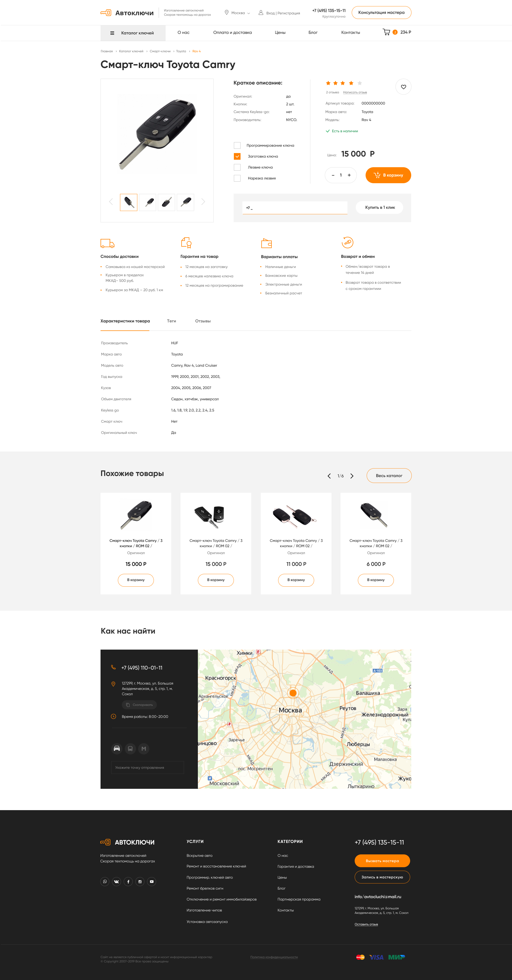This screenshot has height=980, width=512.
Task: Click Купить в 1 клик button
Action: [x=380, y=208]
